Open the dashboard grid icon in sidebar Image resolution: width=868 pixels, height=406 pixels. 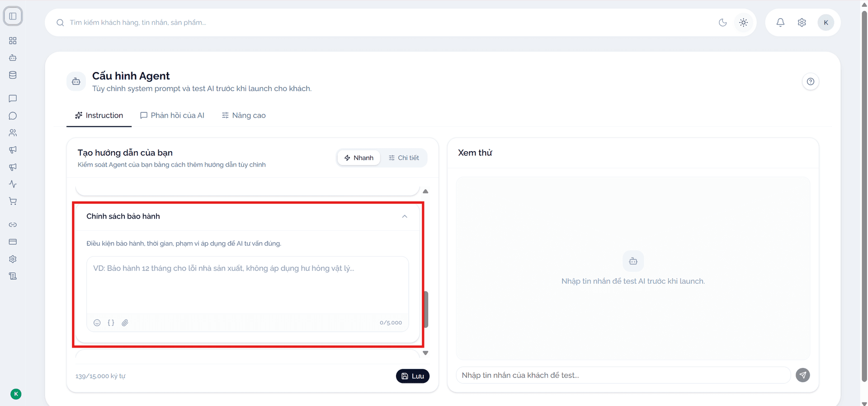tap(13, 41)
